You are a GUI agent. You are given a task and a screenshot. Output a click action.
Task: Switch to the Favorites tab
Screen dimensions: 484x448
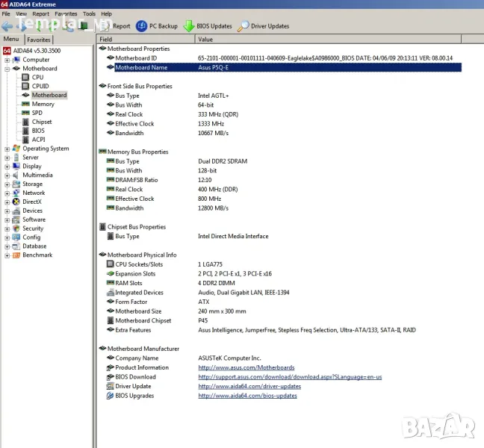tap(39, 40)
